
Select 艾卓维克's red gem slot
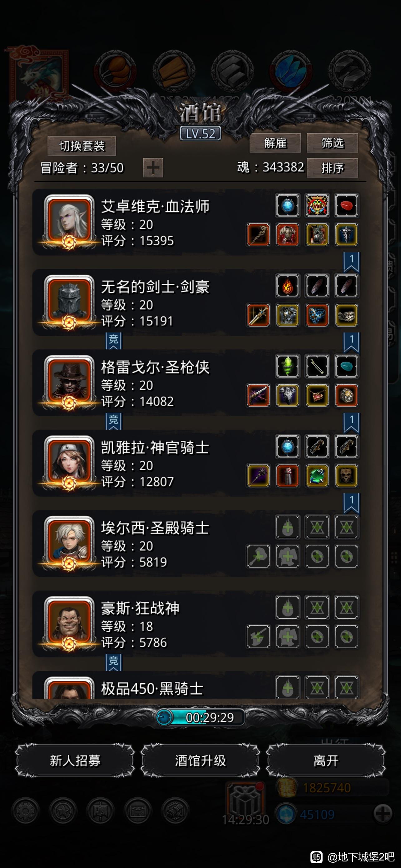click(346, 206)
